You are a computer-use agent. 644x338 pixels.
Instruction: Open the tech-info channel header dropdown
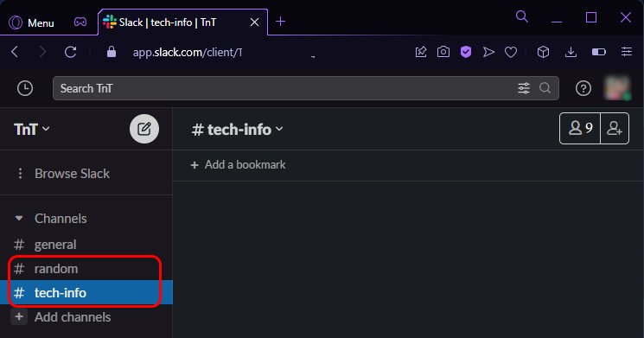[x=238, y=130]
